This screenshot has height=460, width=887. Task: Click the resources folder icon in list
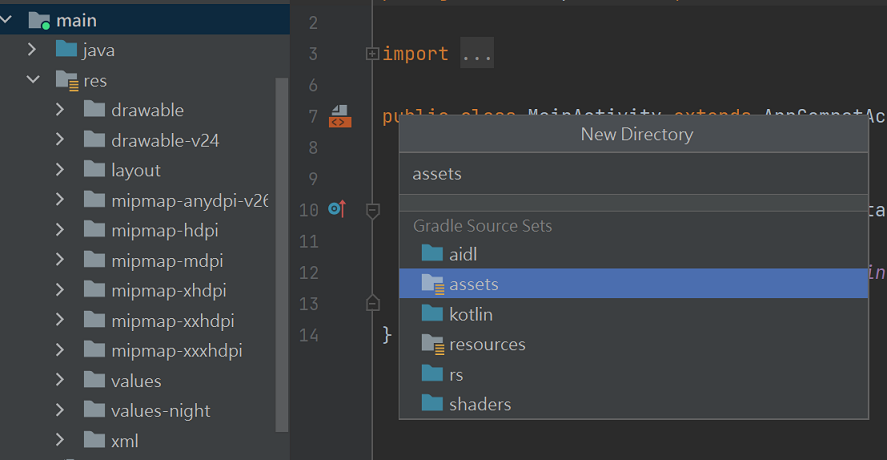432,344
